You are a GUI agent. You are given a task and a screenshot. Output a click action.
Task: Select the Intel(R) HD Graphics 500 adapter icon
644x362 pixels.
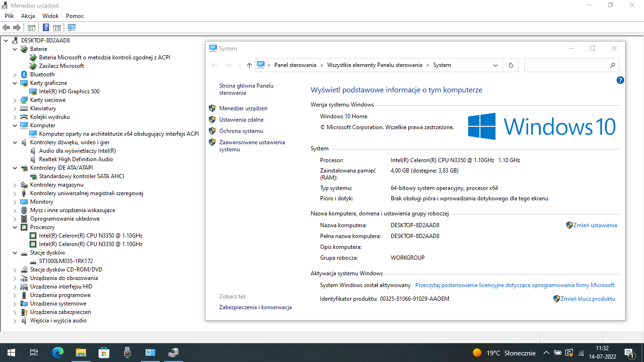(x=33, y=91)
